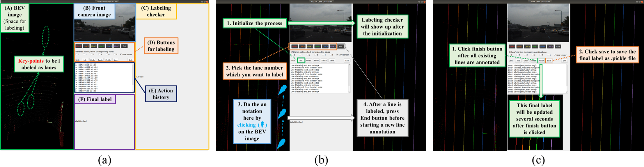The width and height of the screenshot is (644, 167).
Task: Click action history scrollbar in panel (a)
Action: click(x=133, y=78)
